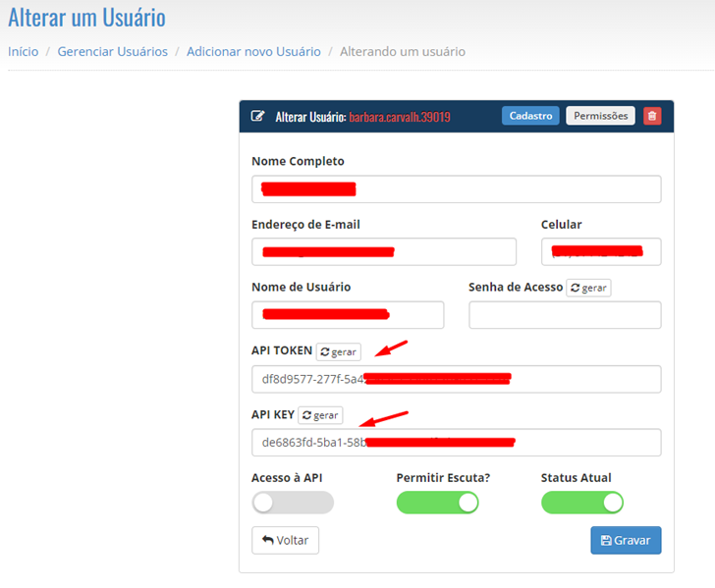Disable the Permitir Escuta toggle
Screen dimensions: 715x588
point(437,503)
